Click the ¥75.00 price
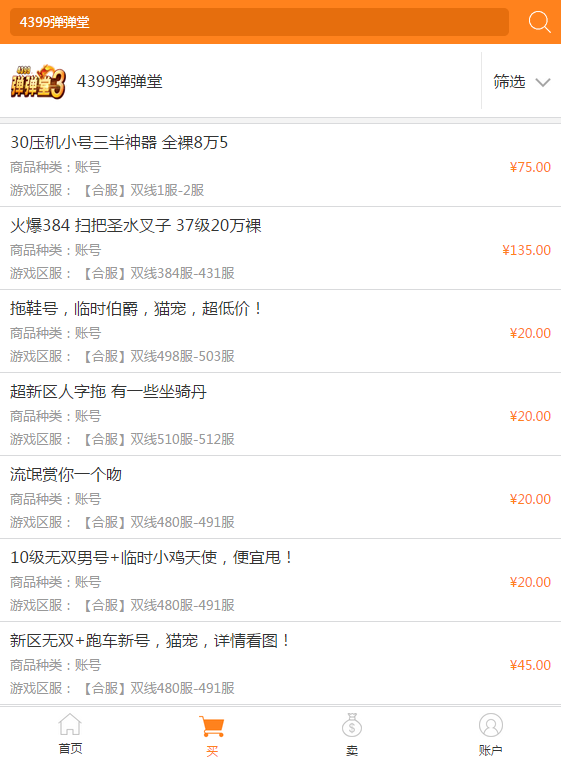 point(530,167)
